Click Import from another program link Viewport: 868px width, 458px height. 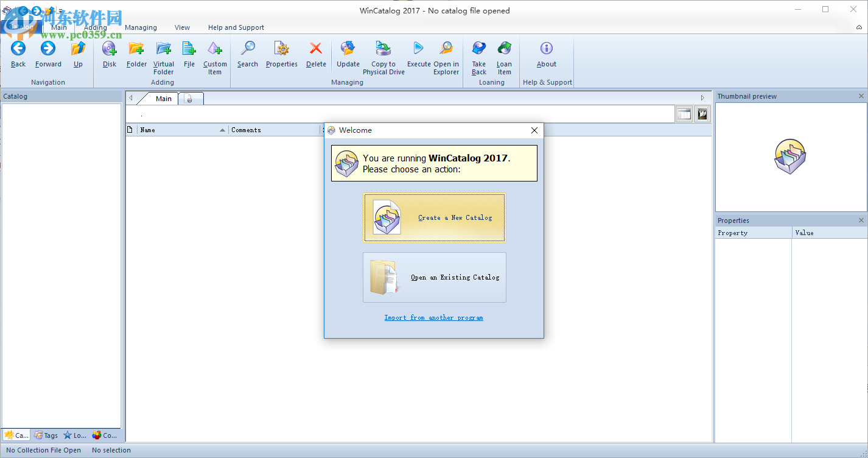pos(433,317)
